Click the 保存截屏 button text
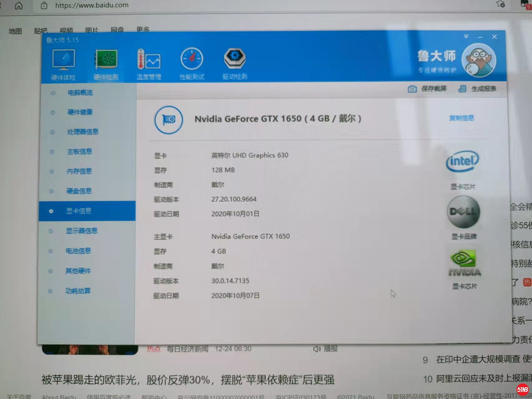 [x=434, y=89]
